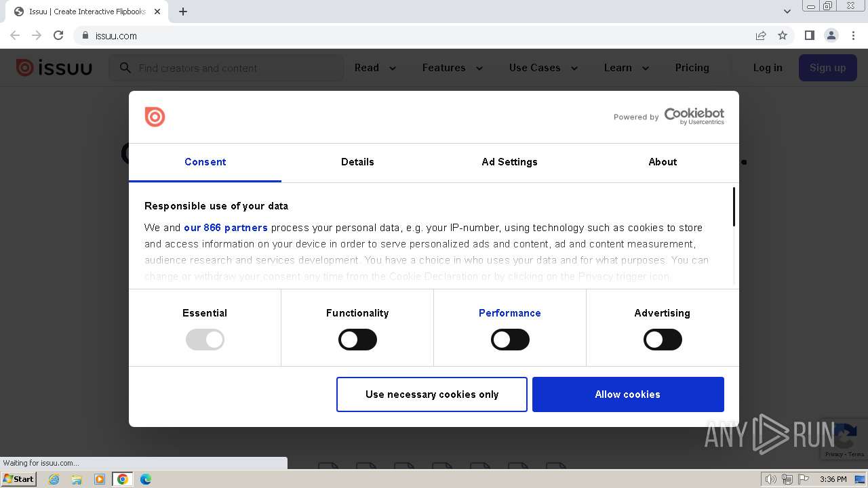Switch to the Consent tab
868x488 pixels.
(x=205, y=162)
